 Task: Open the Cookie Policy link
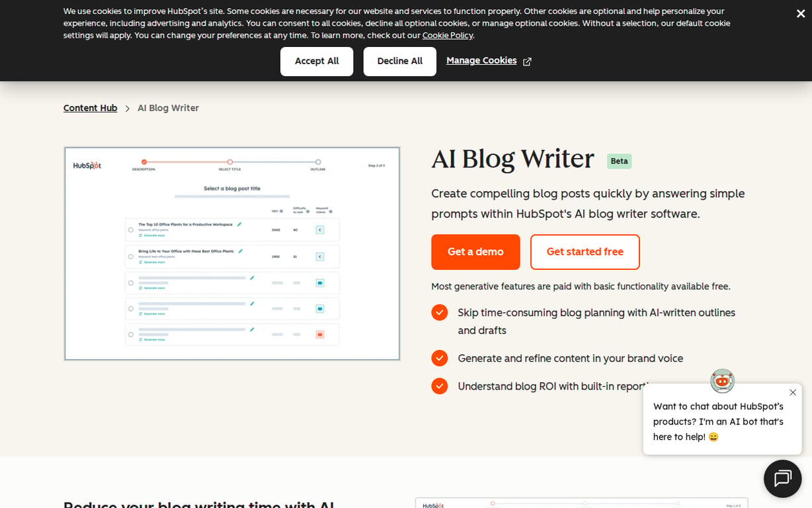448,36
